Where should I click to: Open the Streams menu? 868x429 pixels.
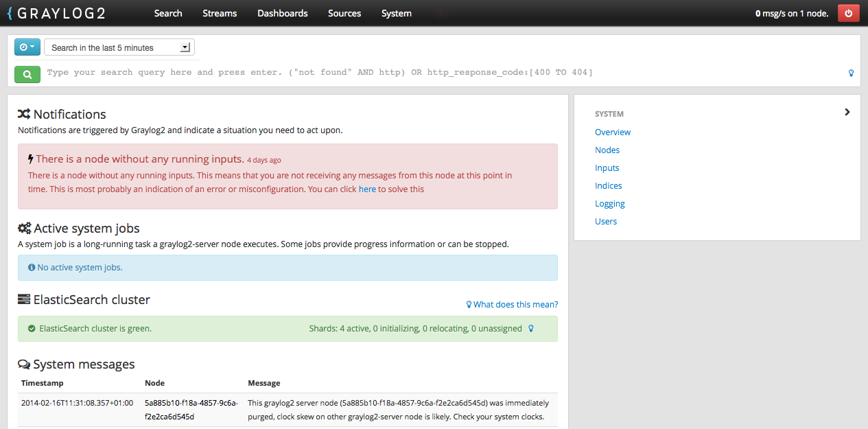click(x=219, y=13)
